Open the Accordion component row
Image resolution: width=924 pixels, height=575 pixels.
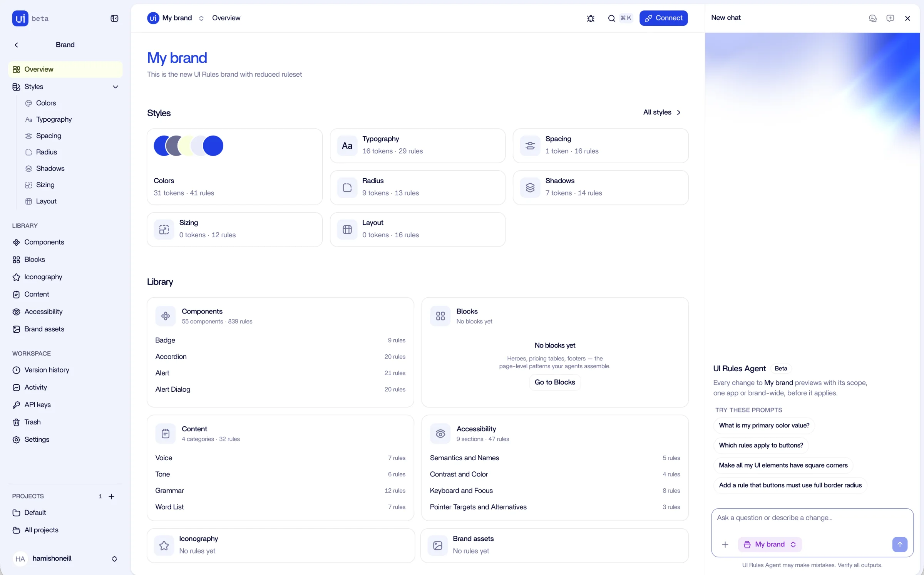[x=280, y=357]
